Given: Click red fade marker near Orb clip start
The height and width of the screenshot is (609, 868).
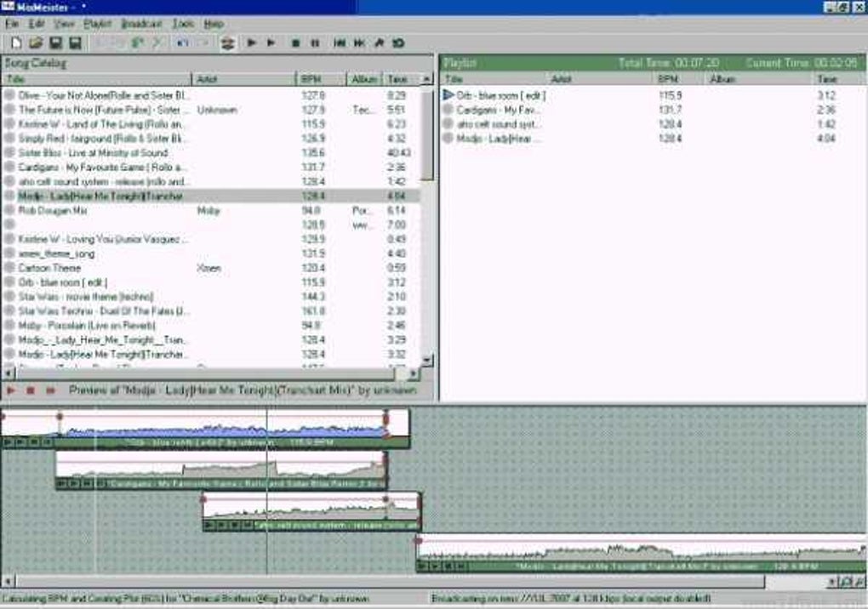Looking at the screenshot, I should [x=60, y=417].
